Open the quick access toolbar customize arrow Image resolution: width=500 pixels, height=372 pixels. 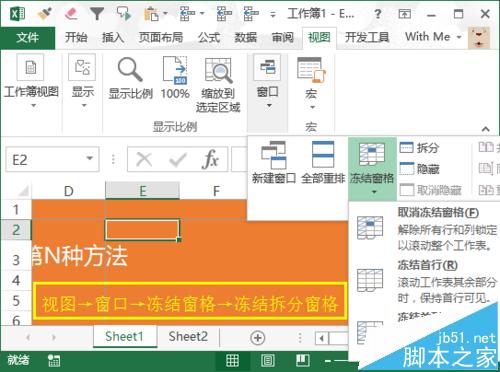click(273, 14)
